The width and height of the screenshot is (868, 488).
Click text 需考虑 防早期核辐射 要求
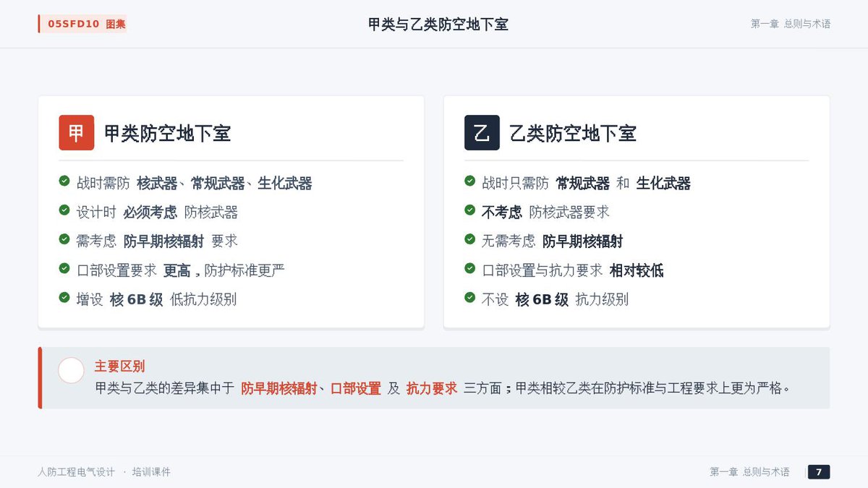(x=157, y=241)
